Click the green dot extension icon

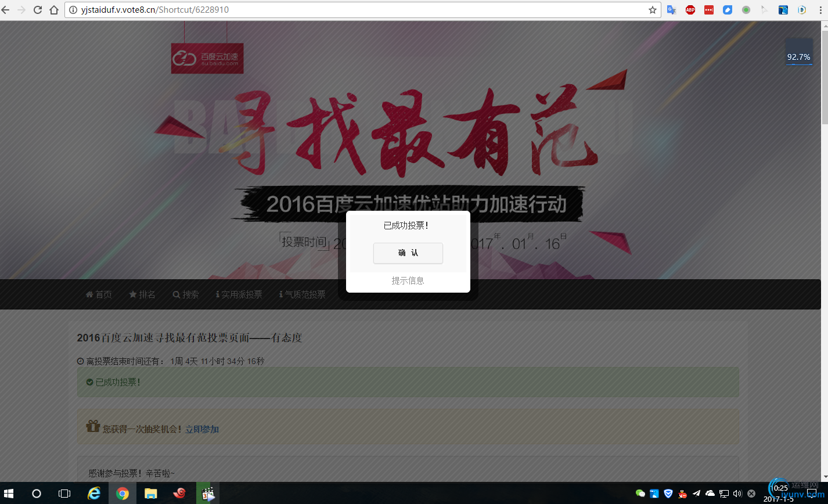click(746, 10)
